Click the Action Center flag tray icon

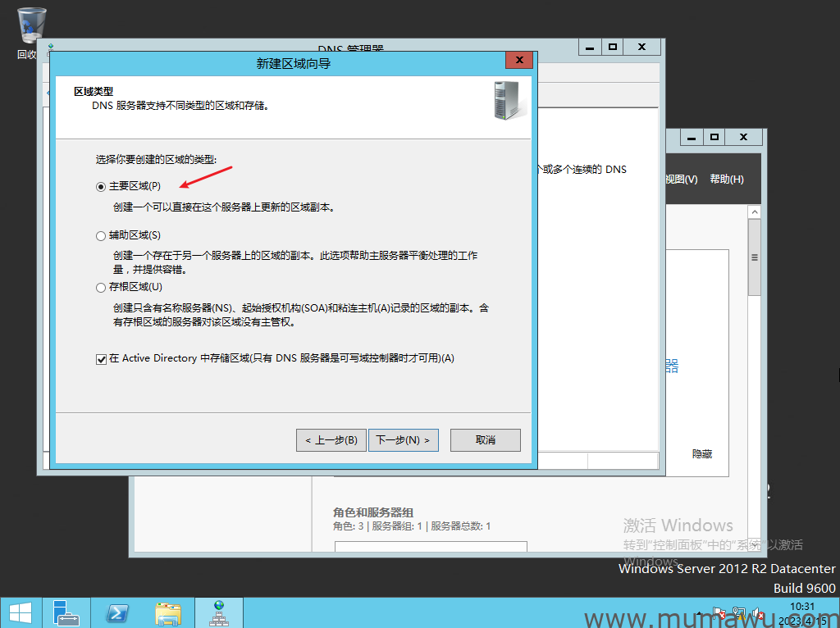click(x=720, y=613)
